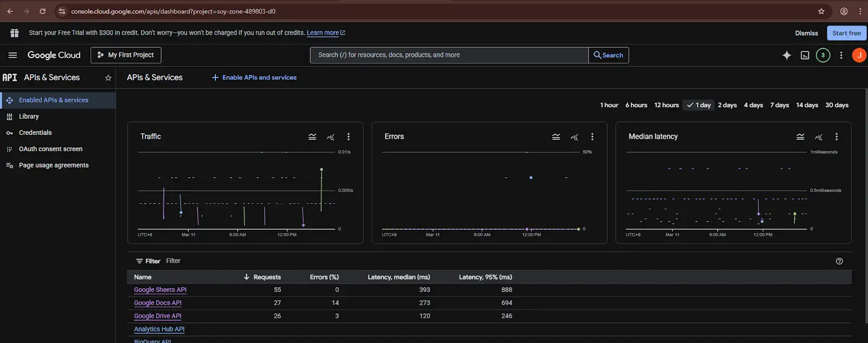The height and width of the screenshot is (343, 868).
Task: Explore Errors chart data icon
Action: (574, 137)
